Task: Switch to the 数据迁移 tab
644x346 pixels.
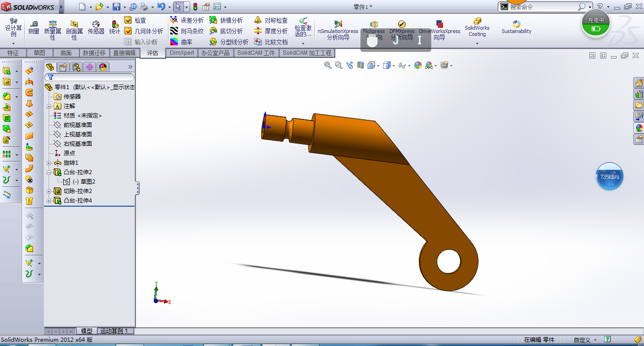Action: click(94, 53)
